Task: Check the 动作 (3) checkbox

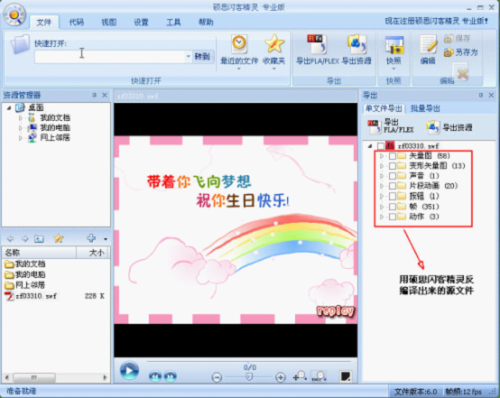Action: [392, 217]
